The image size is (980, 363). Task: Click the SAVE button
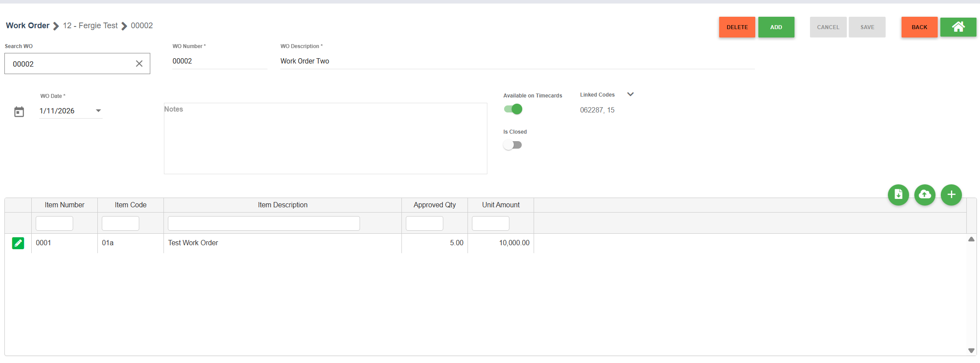pyautogui.click(x=867, y=27)
